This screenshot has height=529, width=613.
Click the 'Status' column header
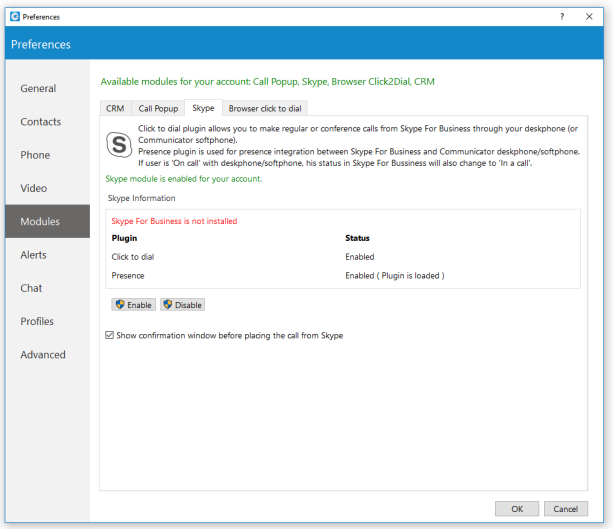(x=357, y=238)
